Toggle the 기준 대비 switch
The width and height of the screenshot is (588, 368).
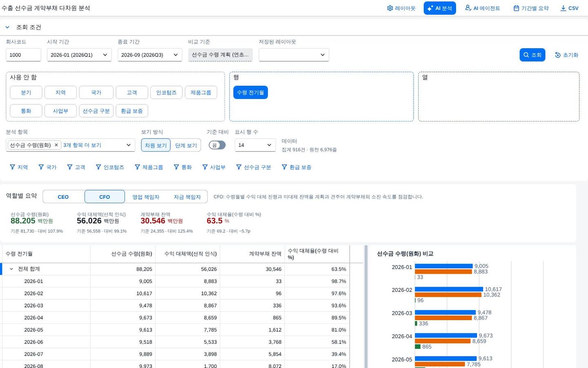click(x=217, y=145)
